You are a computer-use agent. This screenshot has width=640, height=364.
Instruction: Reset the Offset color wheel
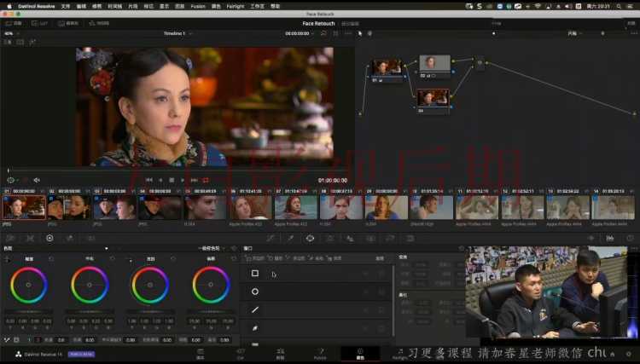pyautogui.click(x=234, y=259)
